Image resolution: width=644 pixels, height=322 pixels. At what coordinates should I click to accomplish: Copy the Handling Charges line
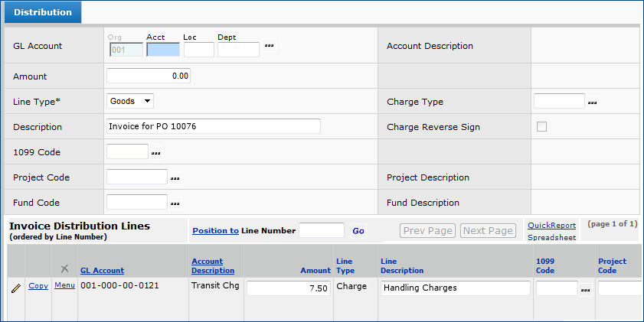38,286
